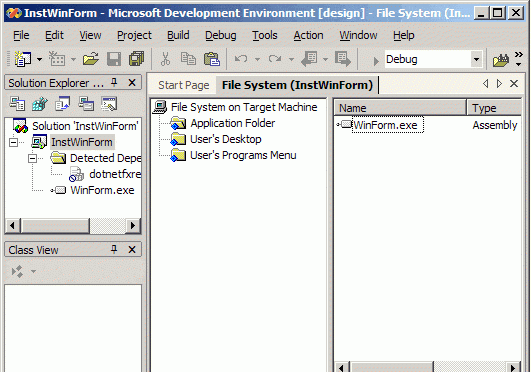Click the Save floppy disk icon

point(114,59)
